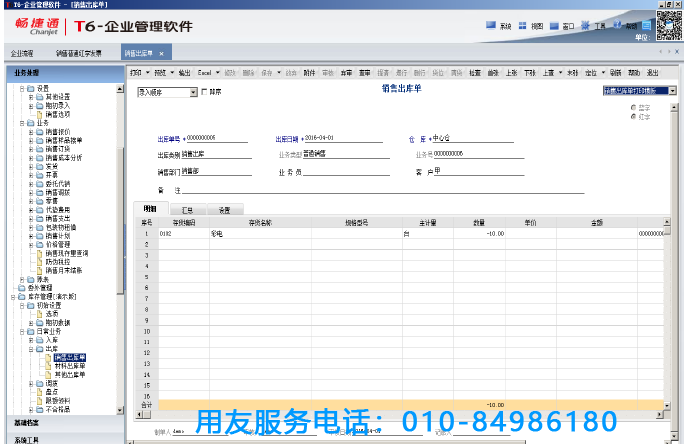Screen dimensions: 686x444
Task: Expand the 委托代销 tree folder
Action: 31,184
